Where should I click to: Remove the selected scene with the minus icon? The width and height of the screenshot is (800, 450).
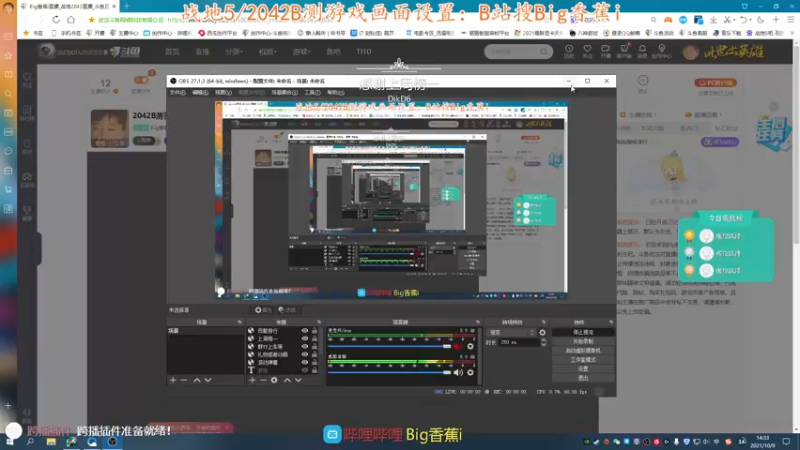[184, 380]
